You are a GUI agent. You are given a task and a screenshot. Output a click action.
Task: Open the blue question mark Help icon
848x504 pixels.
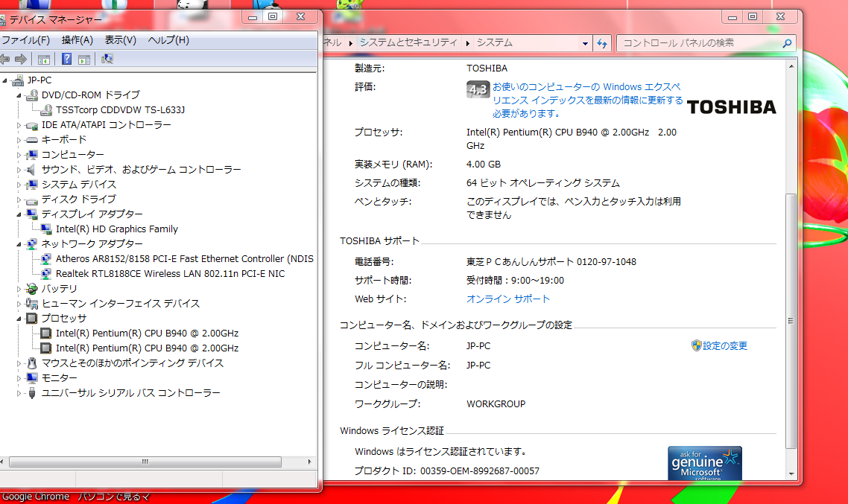coord(66,59)
